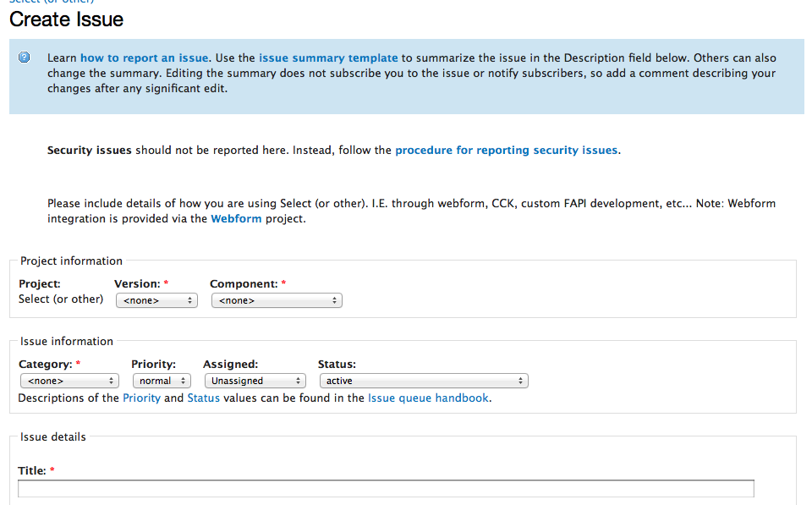The height and width of the screenshot is (505, 812).
Task: Click the 'Project information' fieldset legend
Action: click(x=71, y=261)
